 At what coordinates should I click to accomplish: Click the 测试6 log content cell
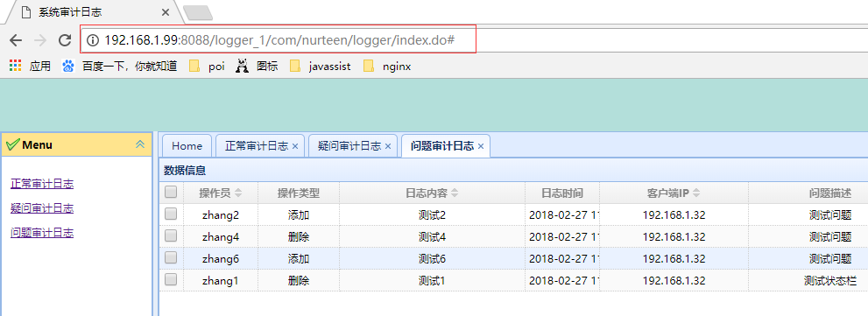(x=433, y=258)
